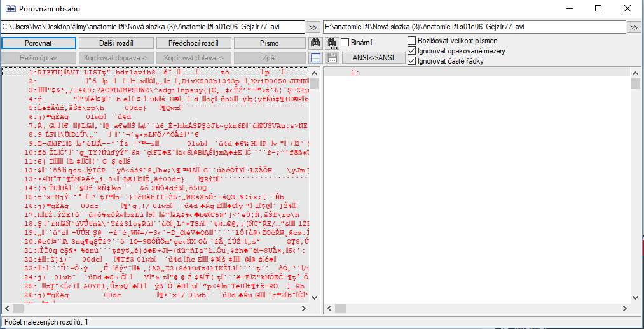The image size is (644, 329).
Task: Click the save floppy disk icon
Action: (331, 57)
